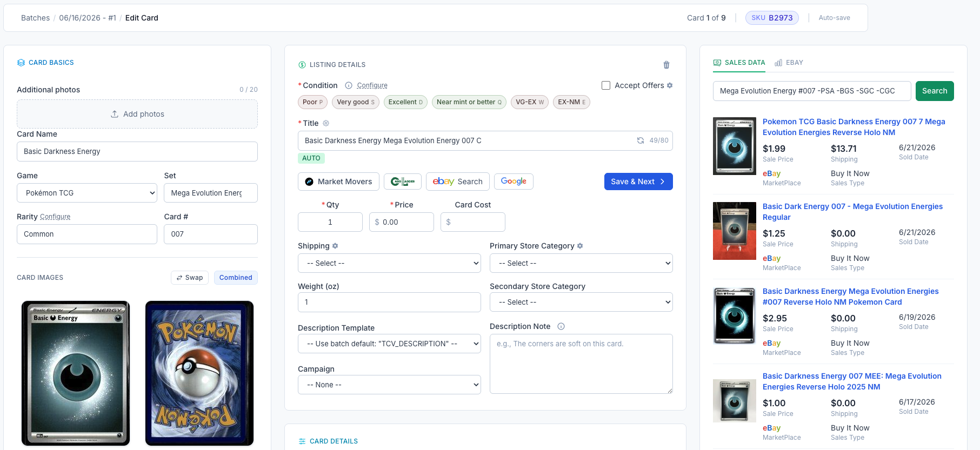Viewport: 980px width, 450px height.
Task: Delete listing with the trash icon
Action: 666,65
